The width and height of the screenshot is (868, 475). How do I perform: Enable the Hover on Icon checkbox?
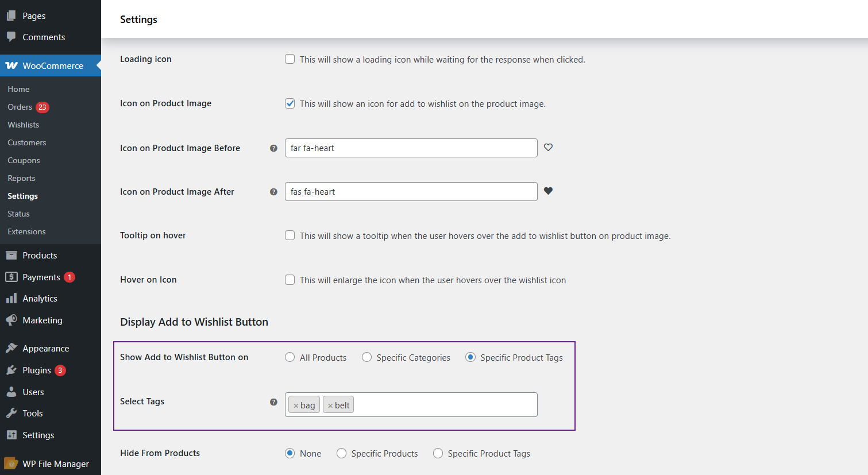coord(290,280)
